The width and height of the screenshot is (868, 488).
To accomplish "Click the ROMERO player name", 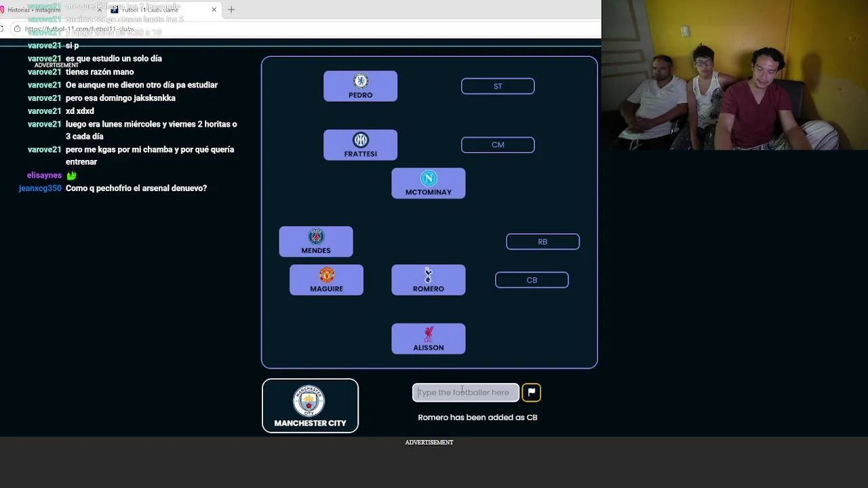I will click(429, 289).
